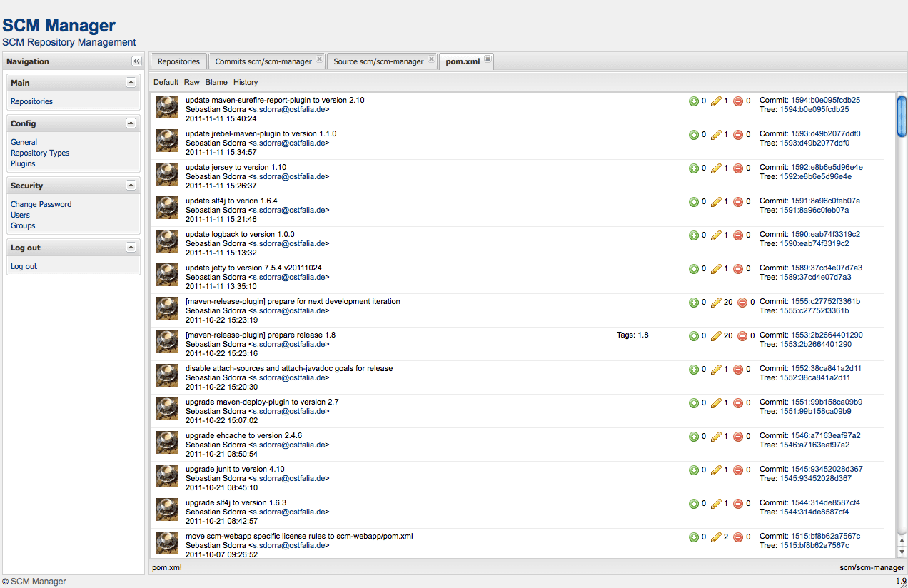The width and height of the screenshot is (908, 588).
Task: Click avatar of update logback commit
Action: pyautogui.click(x=167, y=241)
